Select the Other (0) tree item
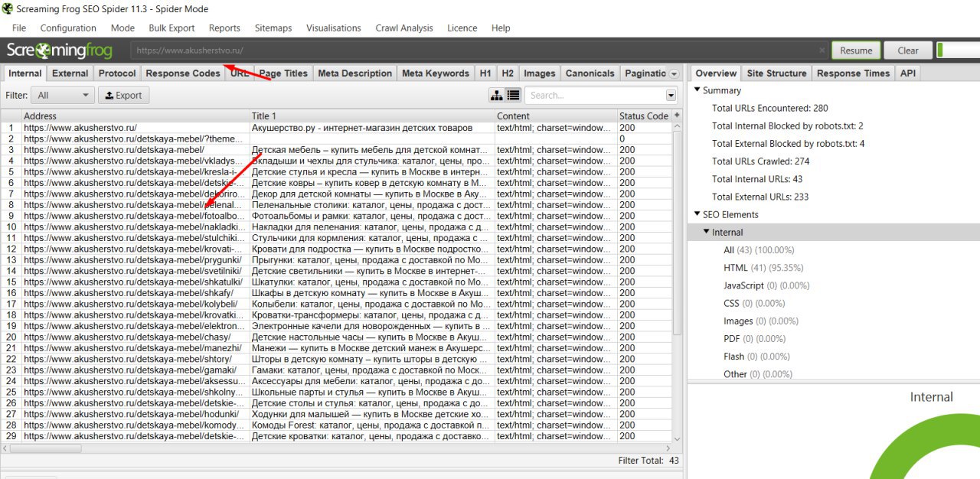 [758, 374]
